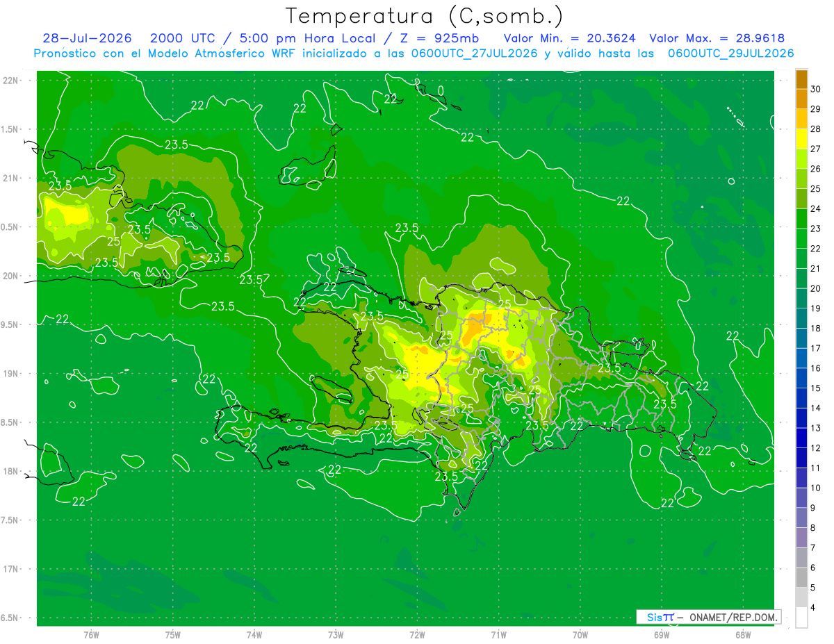Viewport: 834px width, 644px height.
Task: Click the legend scale number 9
Action: (x=813, y=508)
